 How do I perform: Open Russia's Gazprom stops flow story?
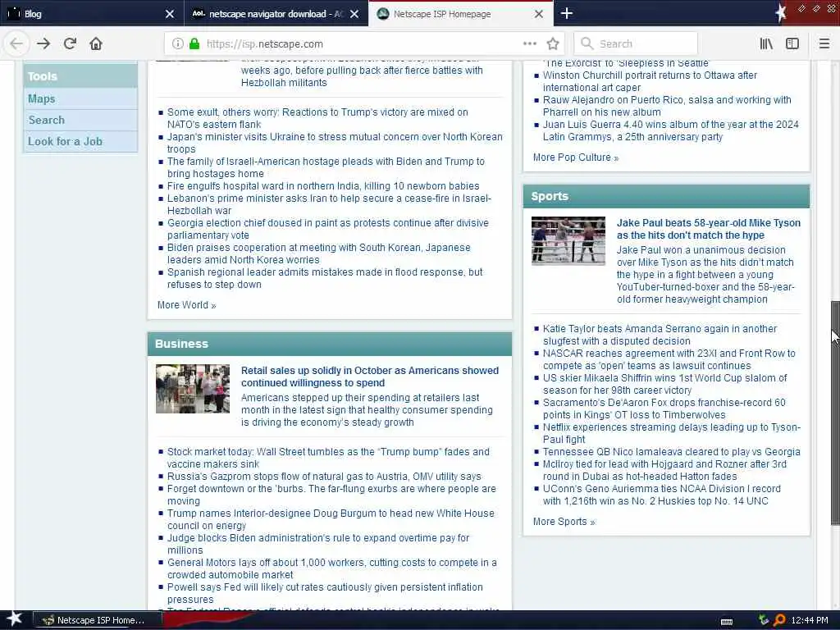coord(324,477)
